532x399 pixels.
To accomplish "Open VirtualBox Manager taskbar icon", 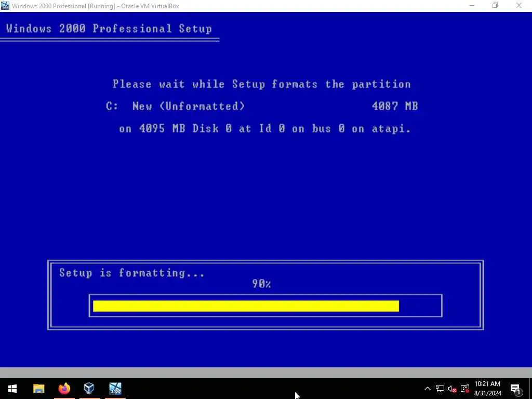I will click(89, 389).
